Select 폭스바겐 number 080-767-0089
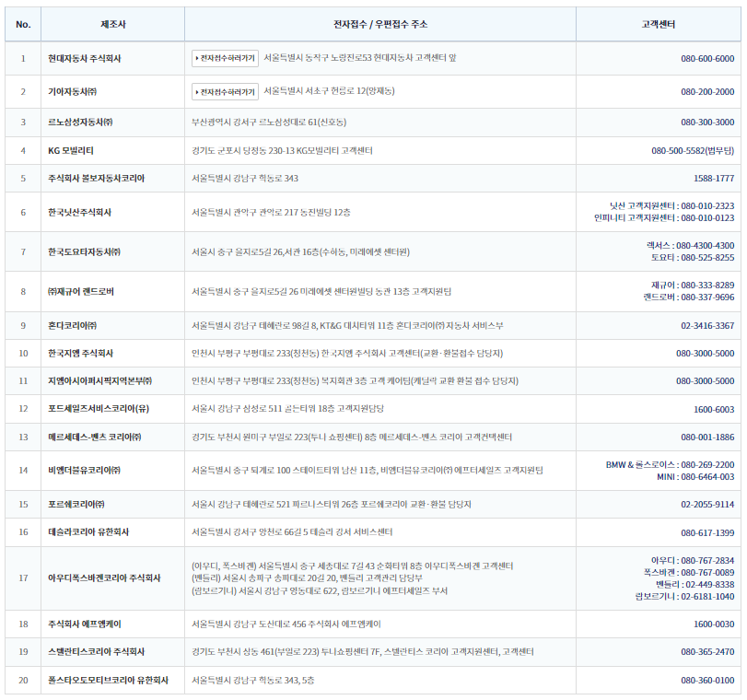The height and width of the screenshot is (700, 747). (707, 572)
